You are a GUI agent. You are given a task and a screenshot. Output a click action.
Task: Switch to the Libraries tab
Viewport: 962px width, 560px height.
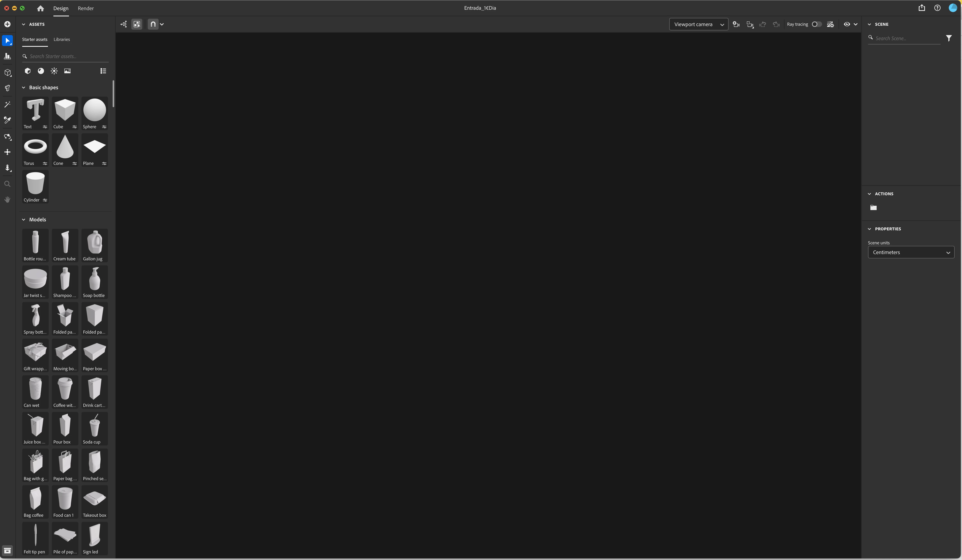click(x=61, y=39)
